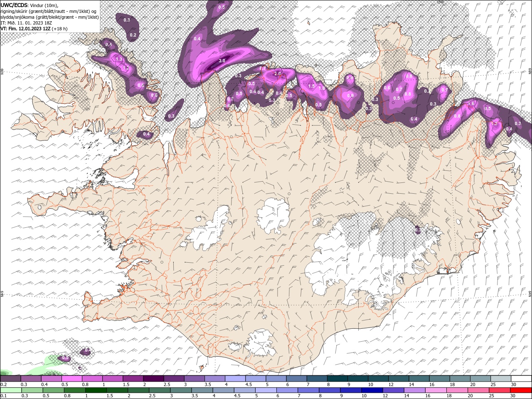Click the 20W longitude label
Screen dimensions: 532x399
tap(221, 2)
